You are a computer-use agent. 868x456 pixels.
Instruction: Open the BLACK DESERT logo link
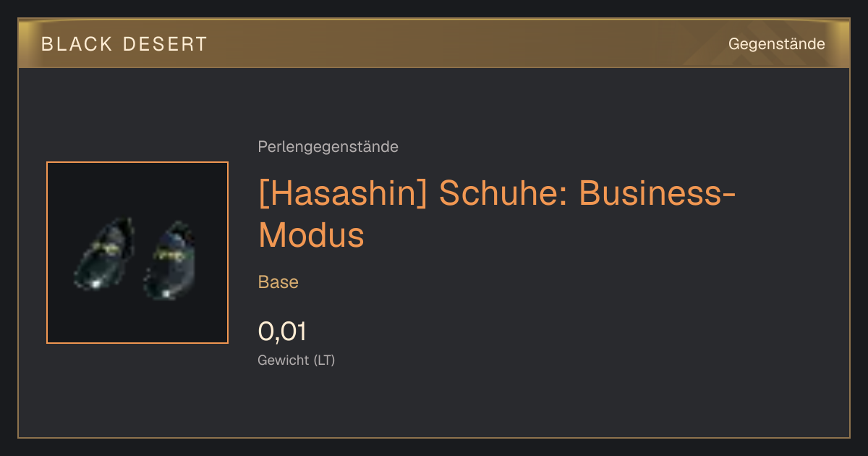[x=124, y=44]
